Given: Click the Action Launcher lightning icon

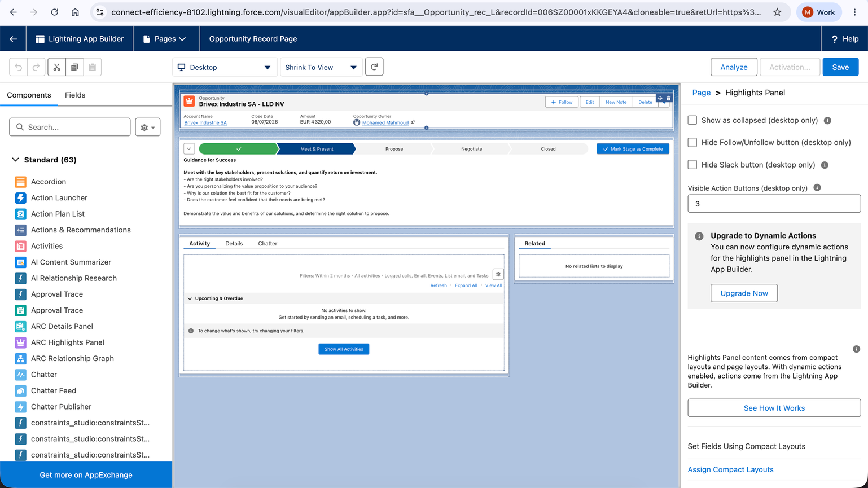Looking at the screenshot, I should (21, 197).
